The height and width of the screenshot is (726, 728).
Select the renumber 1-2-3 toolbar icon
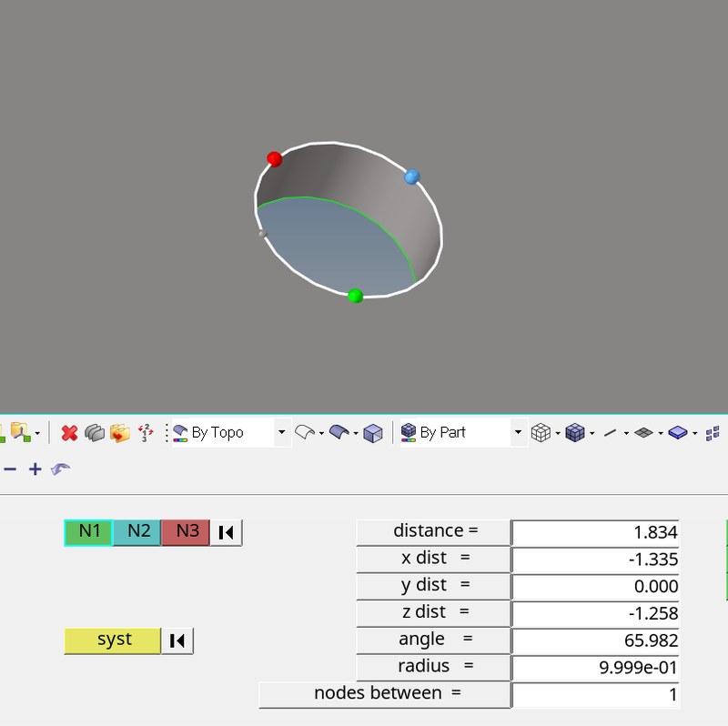[146, 432]
